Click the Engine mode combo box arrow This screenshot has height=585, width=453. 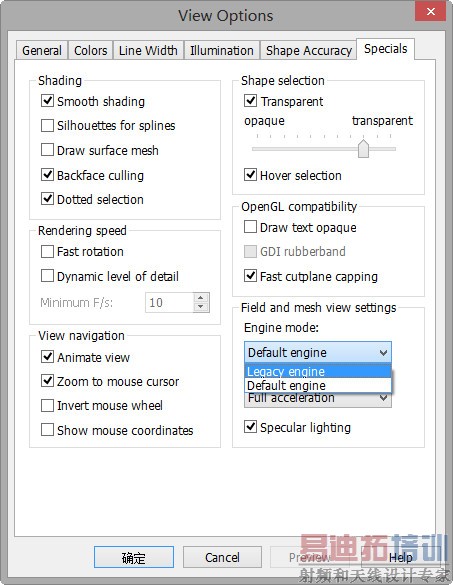(x=383, y=353)
